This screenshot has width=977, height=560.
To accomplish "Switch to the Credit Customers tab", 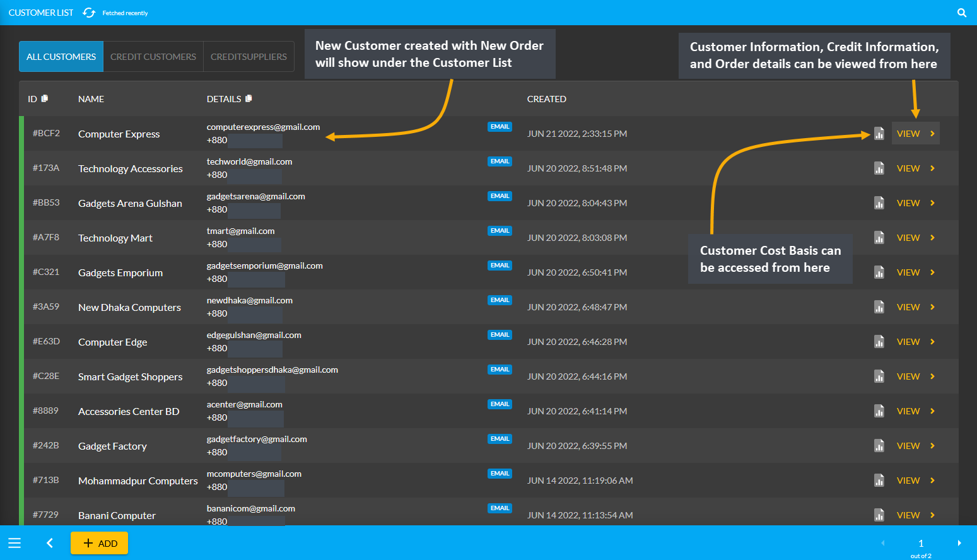I will (153, 57).
